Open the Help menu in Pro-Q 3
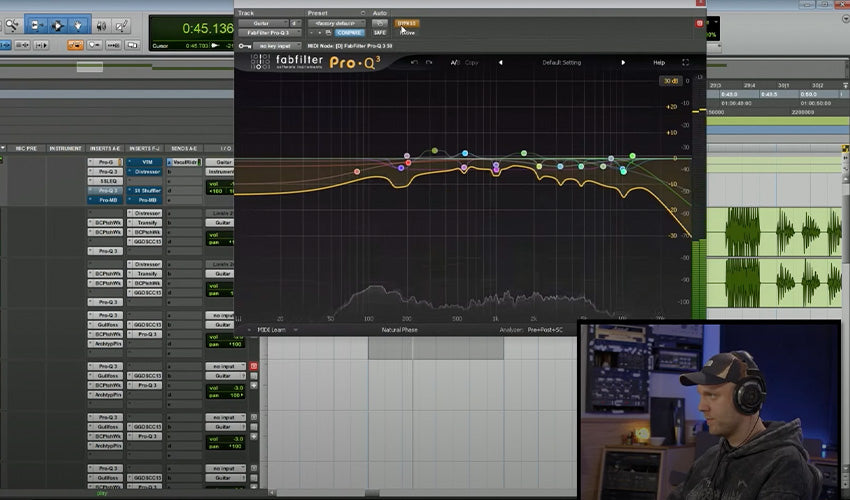This screenshot has width=850, height=500. (x=659, y=62)
